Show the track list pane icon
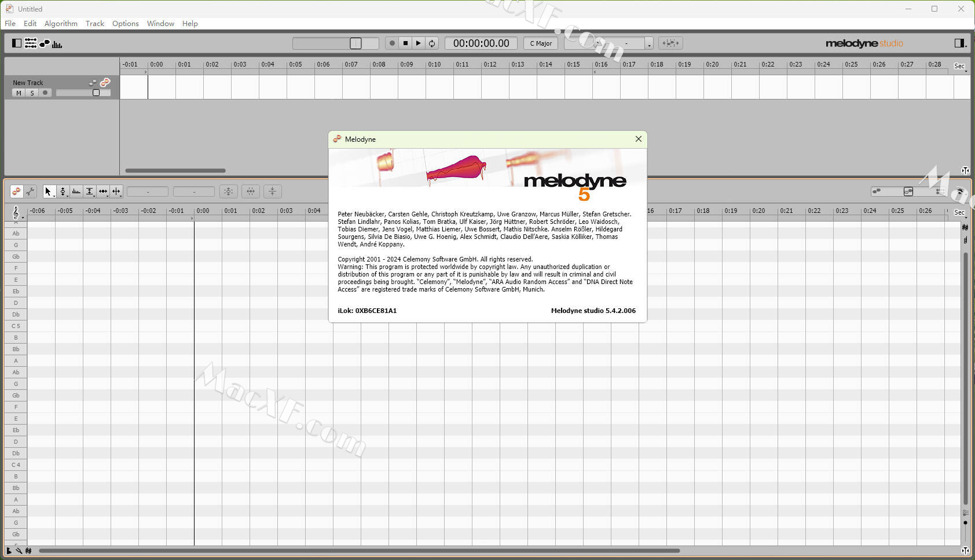Viewport: 975px width, 560px height. click(31, 43)
